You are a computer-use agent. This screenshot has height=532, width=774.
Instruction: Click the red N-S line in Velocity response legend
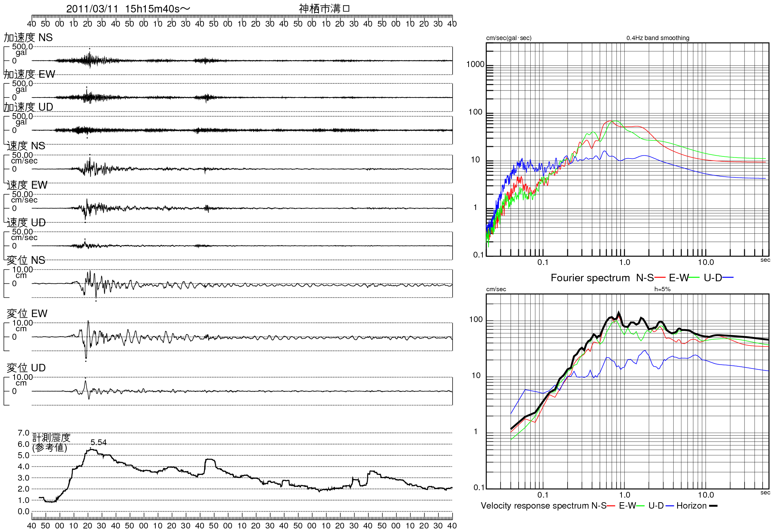[611, 506]
